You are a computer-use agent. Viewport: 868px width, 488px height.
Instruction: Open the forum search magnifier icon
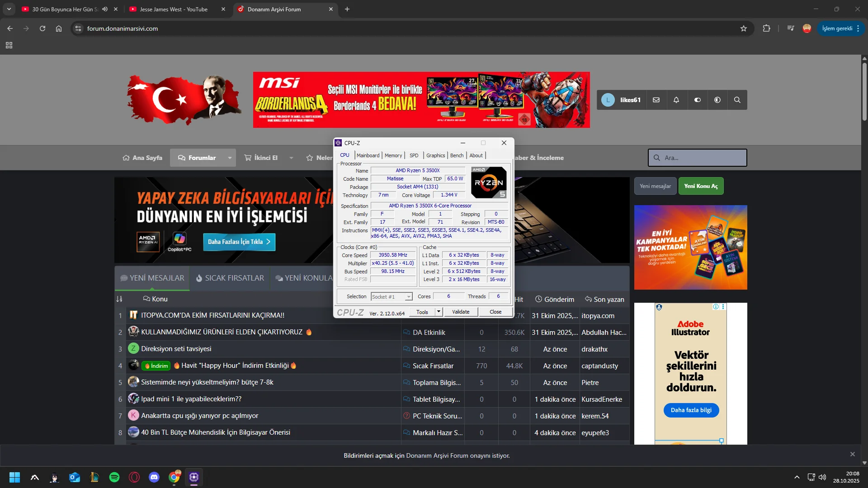click(737, 100)
